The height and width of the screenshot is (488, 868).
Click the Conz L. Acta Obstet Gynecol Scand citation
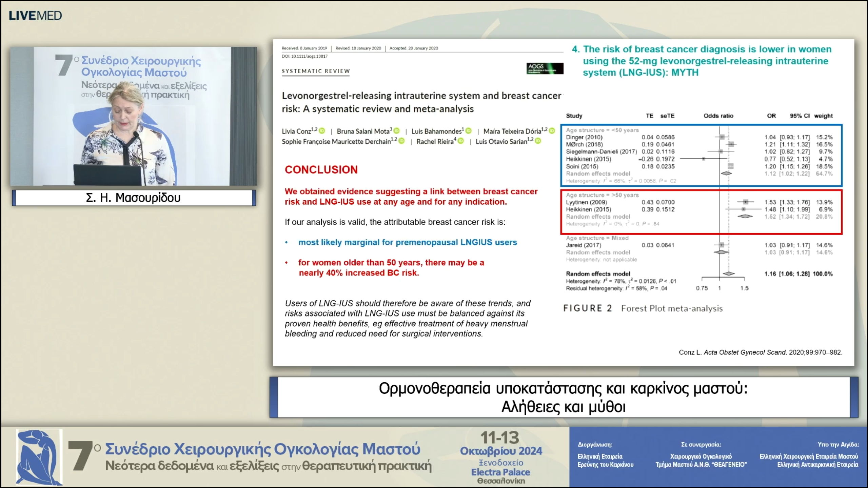coord(761,352)
